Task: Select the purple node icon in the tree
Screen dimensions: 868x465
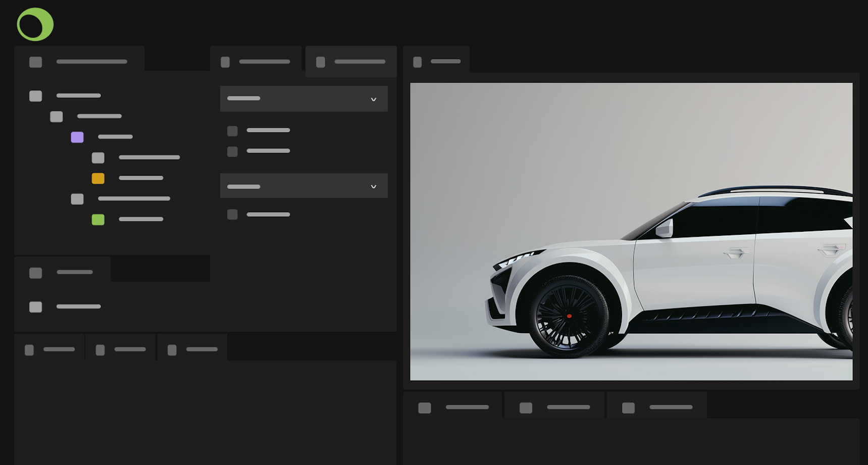Action: point(77,137)
